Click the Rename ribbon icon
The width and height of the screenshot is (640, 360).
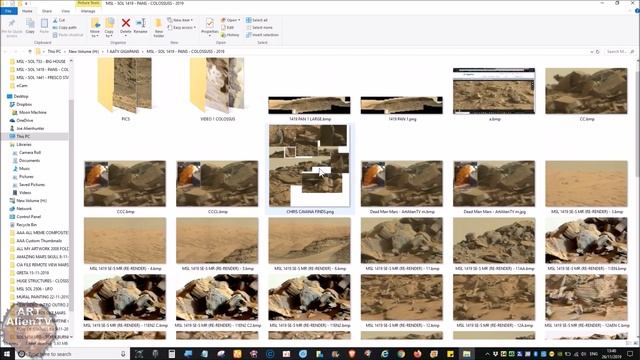[141, 23]
